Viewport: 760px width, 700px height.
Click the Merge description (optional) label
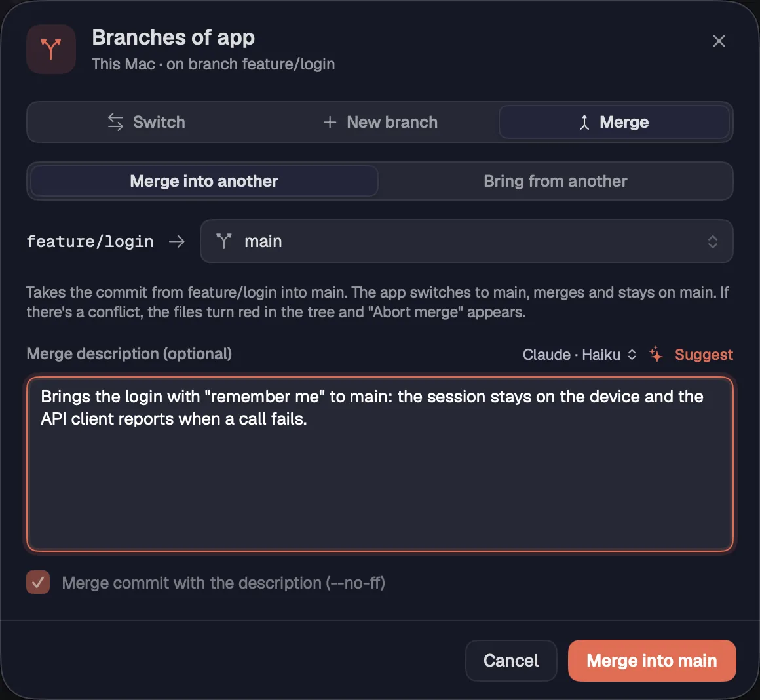click(x=130, y=354)
